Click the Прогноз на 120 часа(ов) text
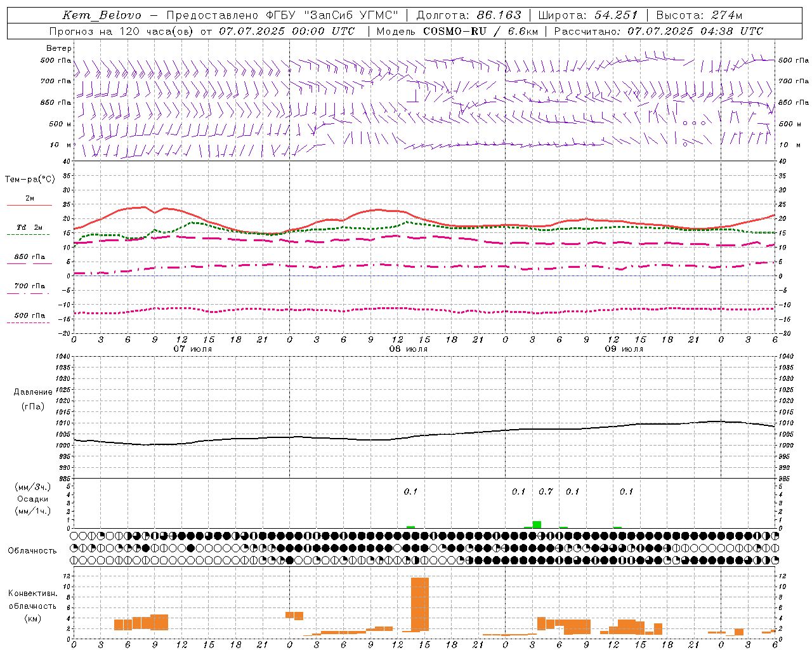This screenshot has height=650, width=812. click(x=122, y=31)
